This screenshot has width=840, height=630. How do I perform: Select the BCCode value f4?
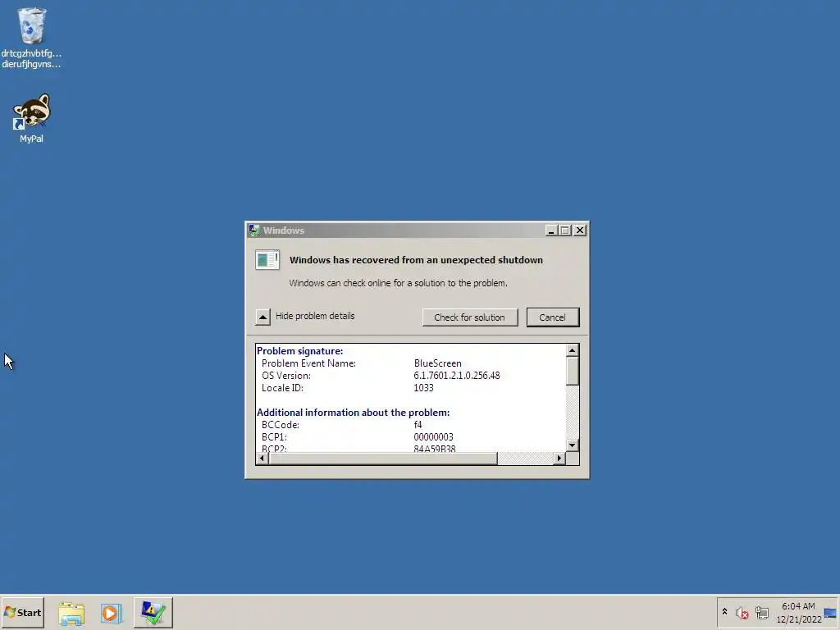pos(418,425)
